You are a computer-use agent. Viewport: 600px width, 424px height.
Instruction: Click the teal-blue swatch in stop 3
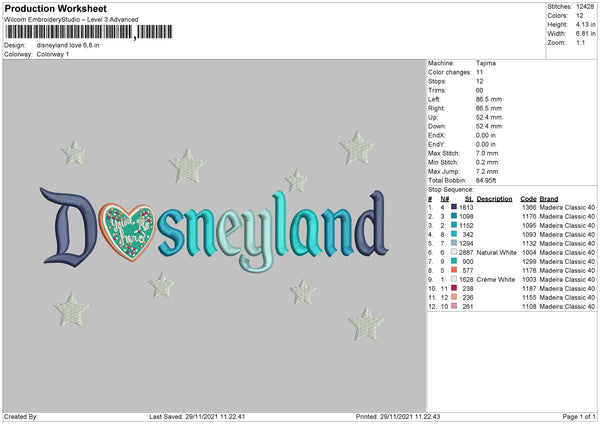coord(454,225)
